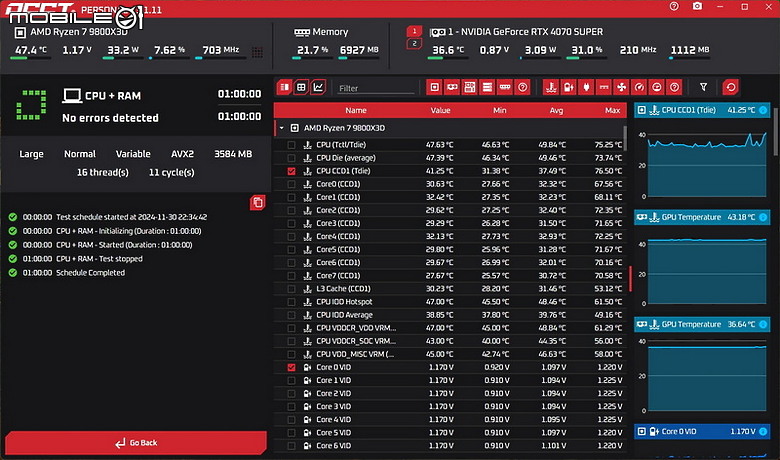Click the '16 thread(s)' setting text

click(x=102, y=173)
